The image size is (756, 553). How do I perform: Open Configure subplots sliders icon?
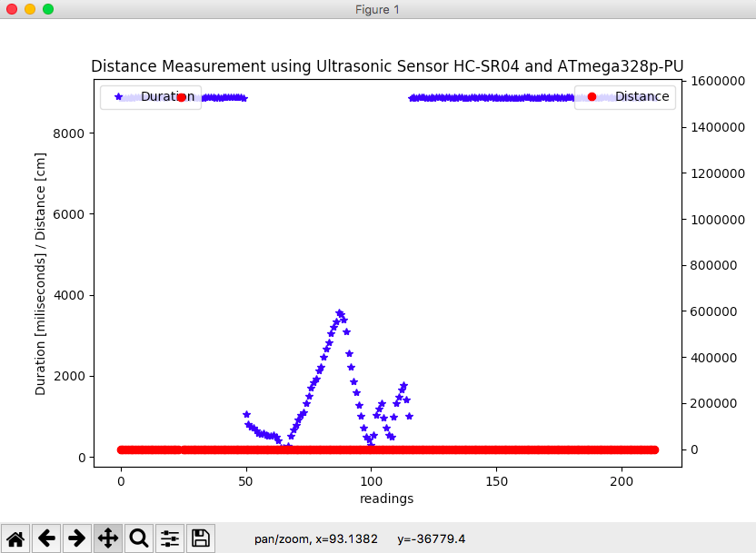click(x=170, y=538)
